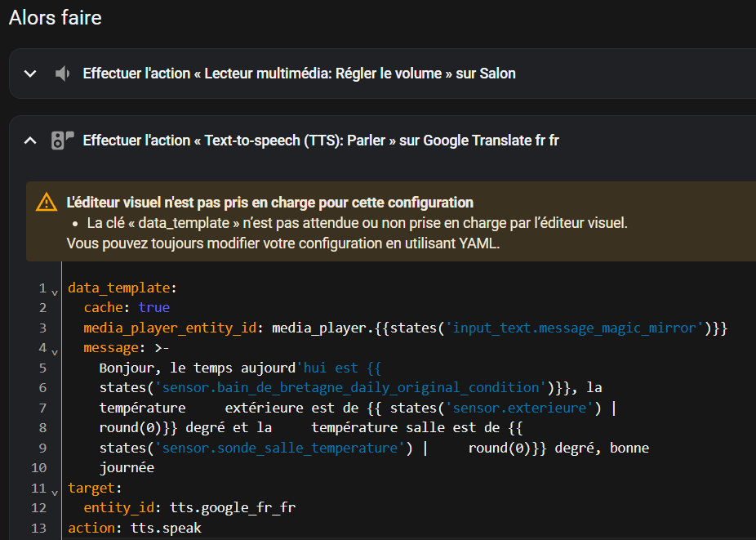Image resolution: width=756 pixels, height=540 pixels.
Task: Click the 'Alors faire' section heading
Action: [x=56, y=18]
